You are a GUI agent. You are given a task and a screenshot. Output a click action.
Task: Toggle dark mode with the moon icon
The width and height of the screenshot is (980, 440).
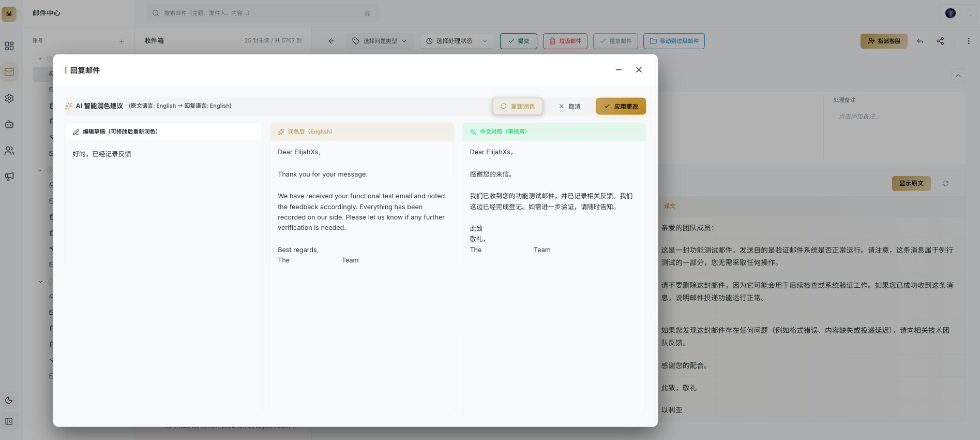pos(9,400)
